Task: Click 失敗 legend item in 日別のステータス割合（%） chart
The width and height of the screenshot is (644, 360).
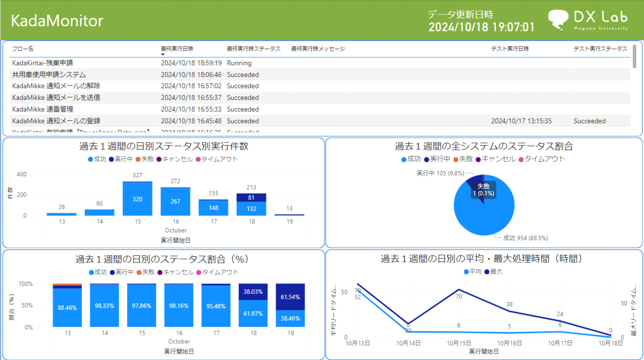Action: tap(146, 272)
